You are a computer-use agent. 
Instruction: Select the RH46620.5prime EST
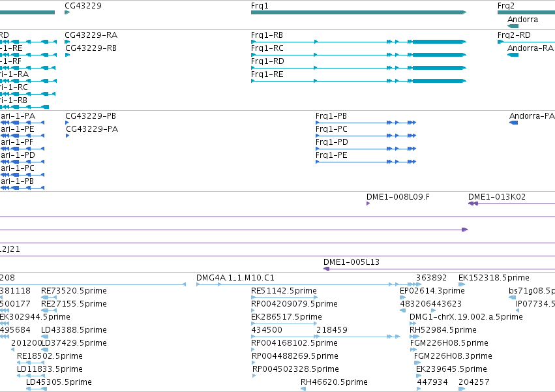tap(303, 389)
